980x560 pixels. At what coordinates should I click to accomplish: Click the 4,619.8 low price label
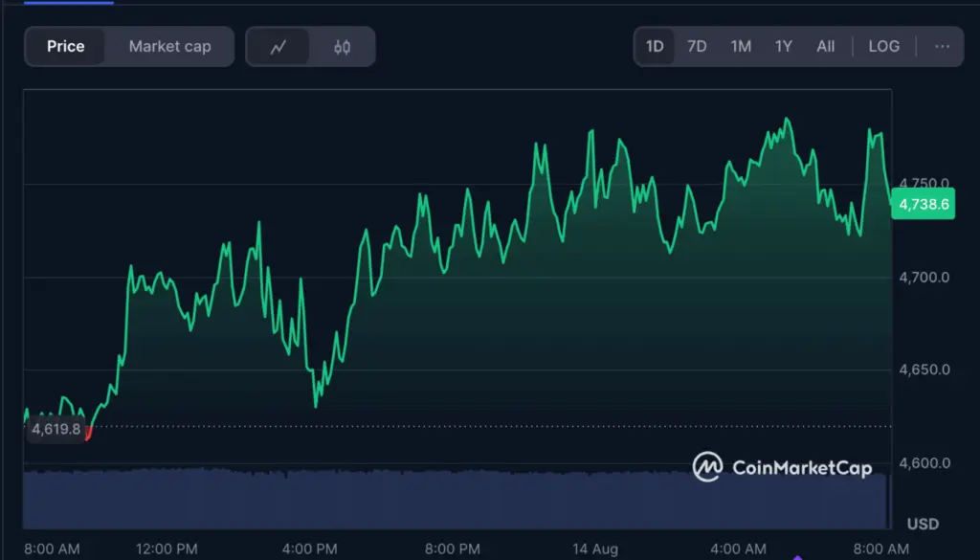coord(56,429)
